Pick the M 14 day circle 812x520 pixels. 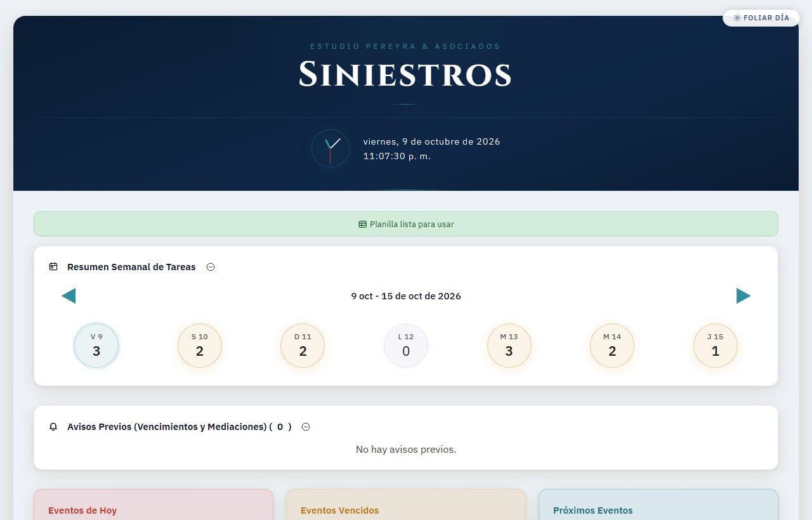point(612,346)
